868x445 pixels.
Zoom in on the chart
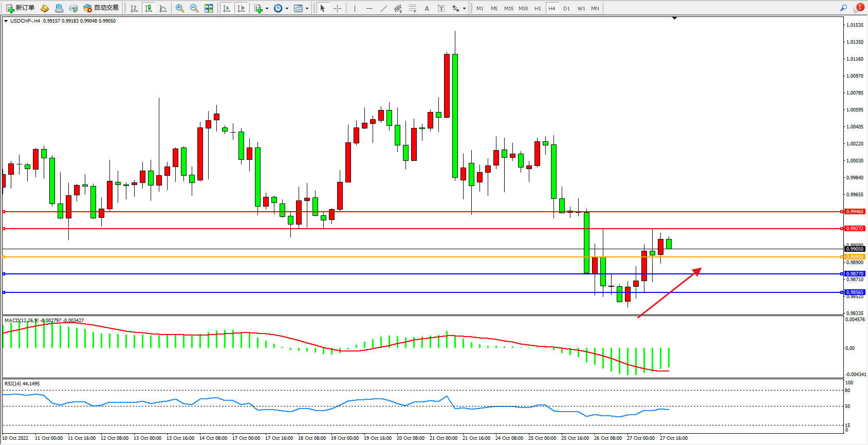tap(179, 8)
